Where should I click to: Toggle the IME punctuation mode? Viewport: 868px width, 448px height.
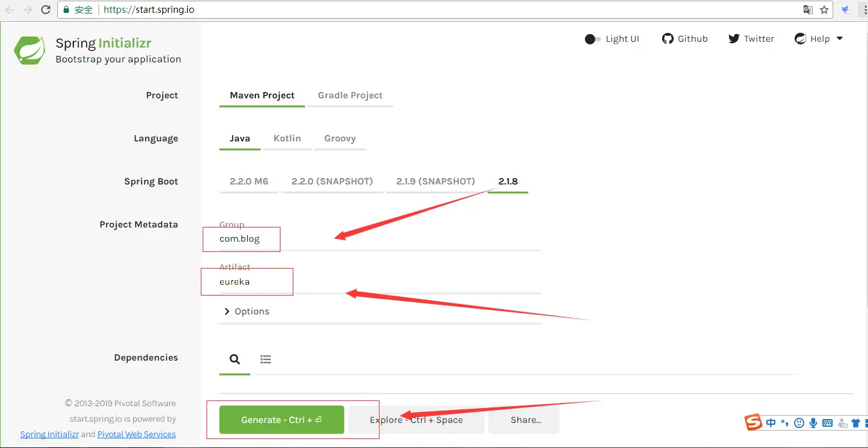pos(784,423)
